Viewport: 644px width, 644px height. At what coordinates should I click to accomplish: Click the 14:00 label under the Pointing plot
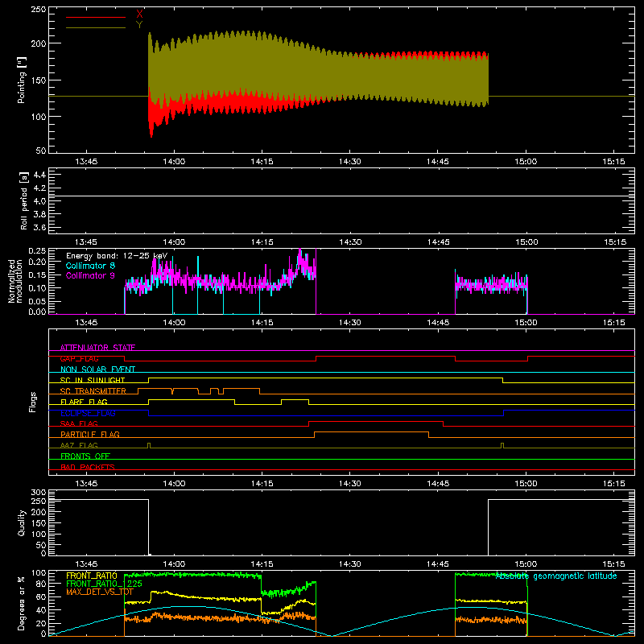[174, 162]
